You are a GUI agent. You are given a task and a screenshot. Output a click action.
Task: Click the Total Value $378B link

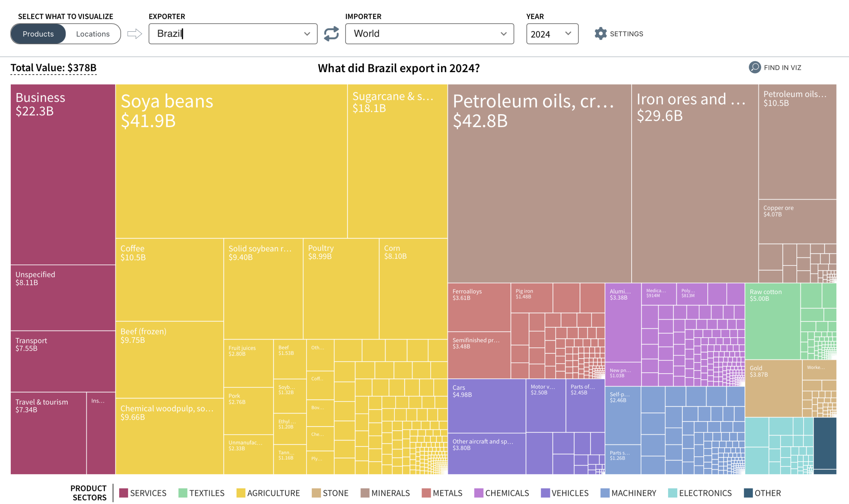[54, 68]
